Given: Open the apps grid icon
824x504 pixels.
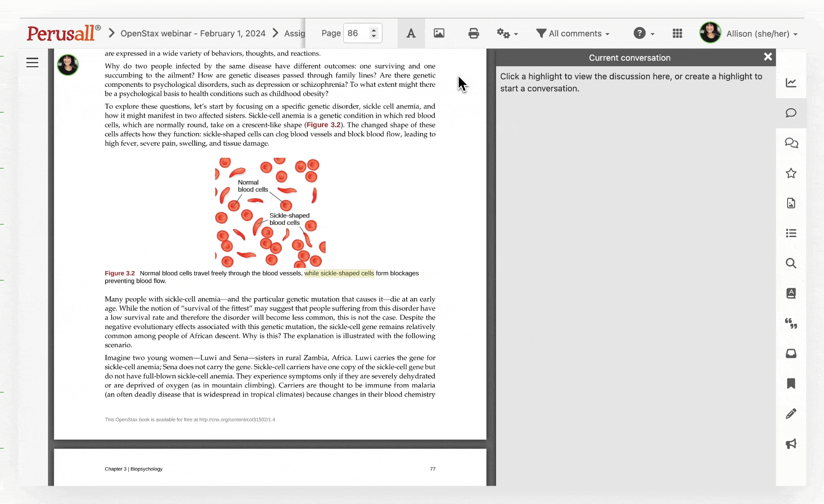Looking at the screenshot, I should (677, 34).
